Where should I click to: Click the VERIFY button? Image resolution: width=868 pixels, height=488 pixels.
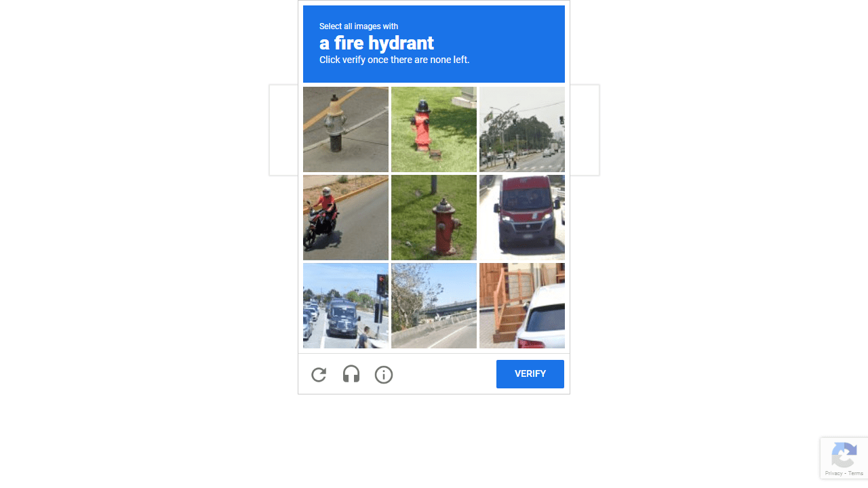point(530,374)
